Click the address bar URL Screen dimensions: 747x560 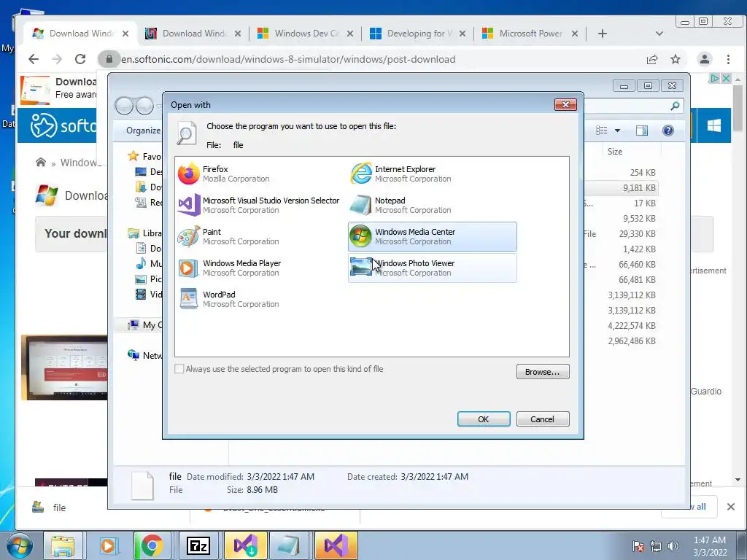coord(288,59)
